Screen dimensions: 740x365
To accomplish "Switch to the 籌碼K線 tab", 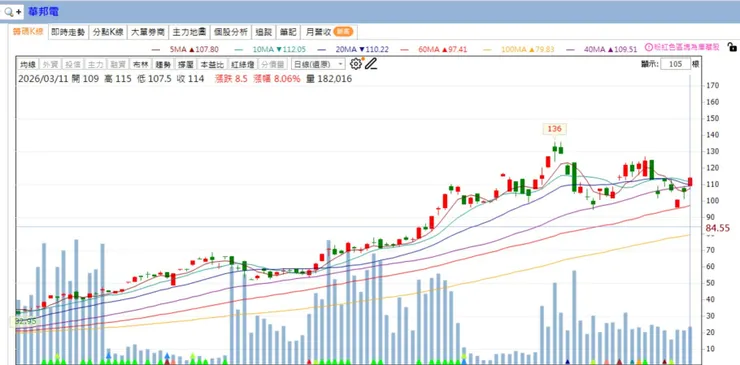I will point(28,32).
